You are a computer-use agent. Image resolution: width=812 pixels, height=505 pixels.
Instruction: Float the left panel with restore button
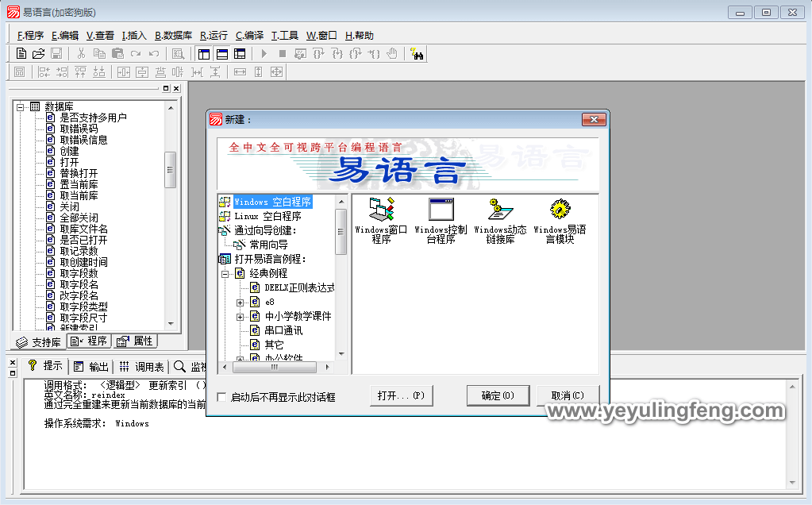[166, 89]
